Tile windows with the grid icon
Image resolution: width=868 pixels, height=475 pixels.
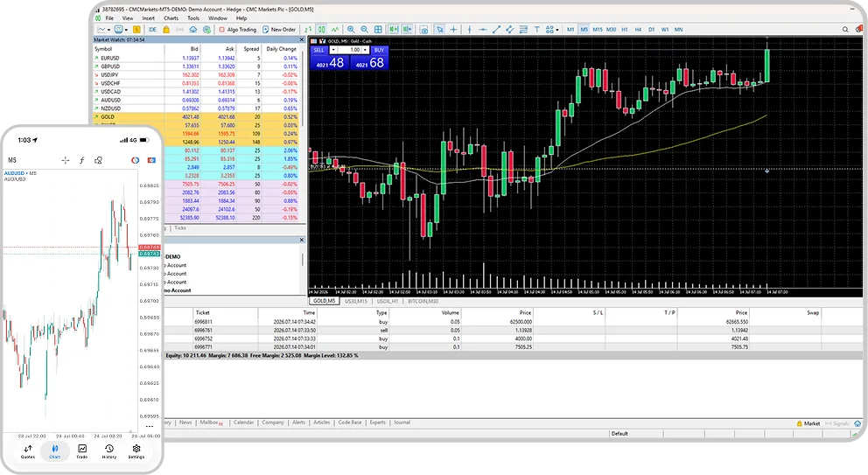pyautogui.click(x=378, y=30)
